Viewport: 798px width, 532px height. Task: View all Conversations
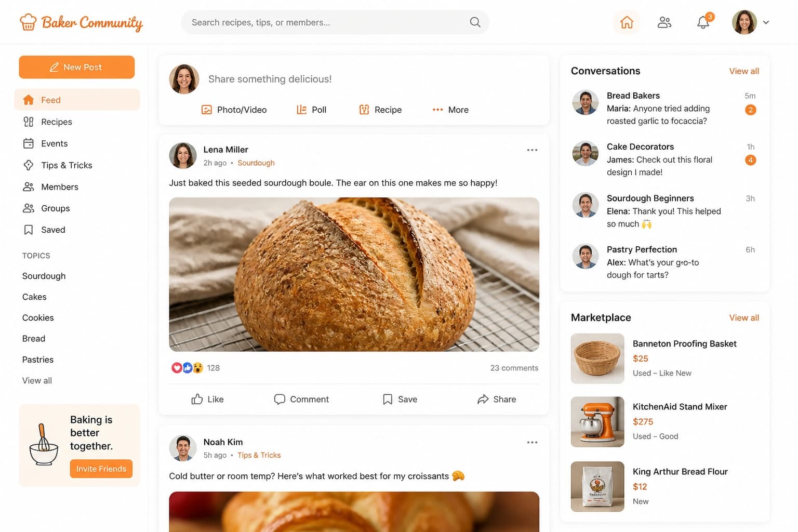click(x=744, y=71)
